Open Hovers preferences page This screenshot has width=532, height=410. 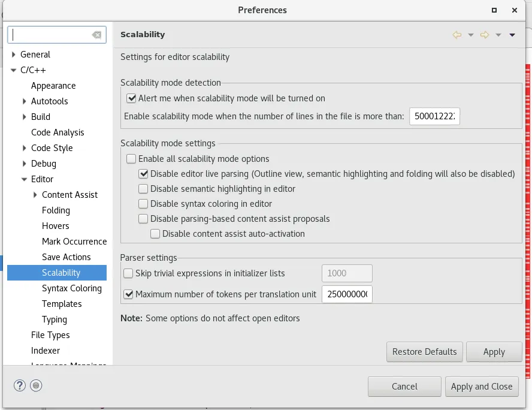click(56, 226)
